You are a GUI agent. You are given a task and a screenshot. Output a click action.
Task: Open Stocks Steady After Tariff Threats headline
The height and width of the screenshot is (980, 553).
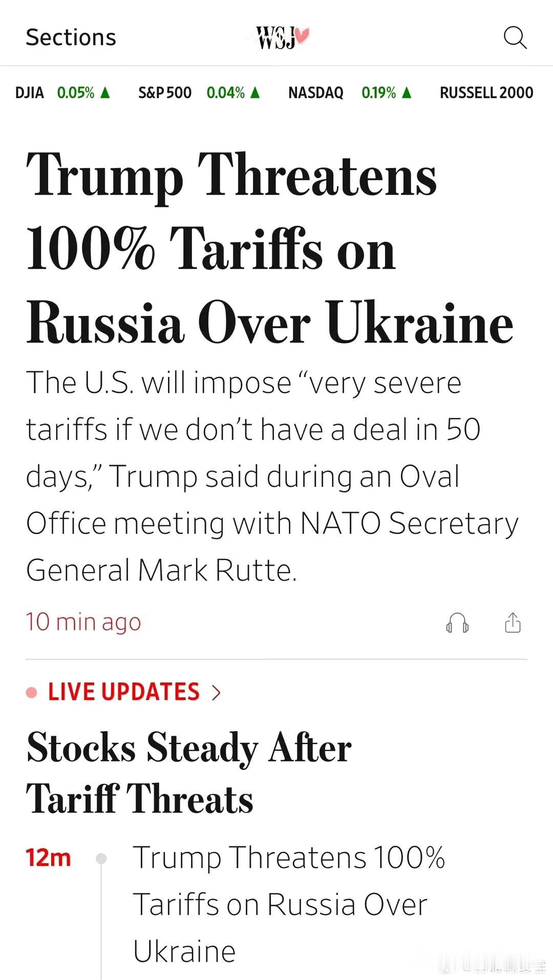(189, 773)
